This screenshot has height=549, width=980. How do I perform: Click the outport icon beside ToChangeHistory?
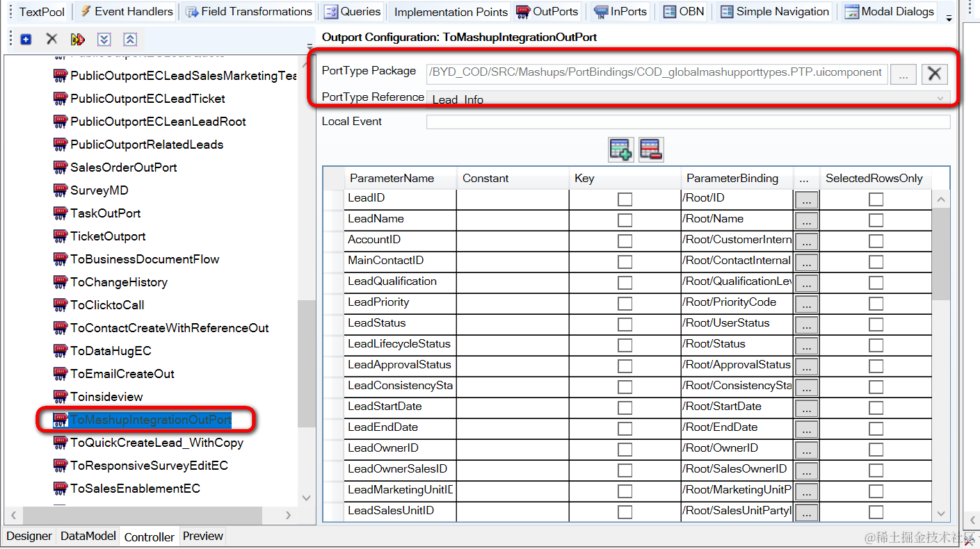pyautogui.click(x=61, y=282)
